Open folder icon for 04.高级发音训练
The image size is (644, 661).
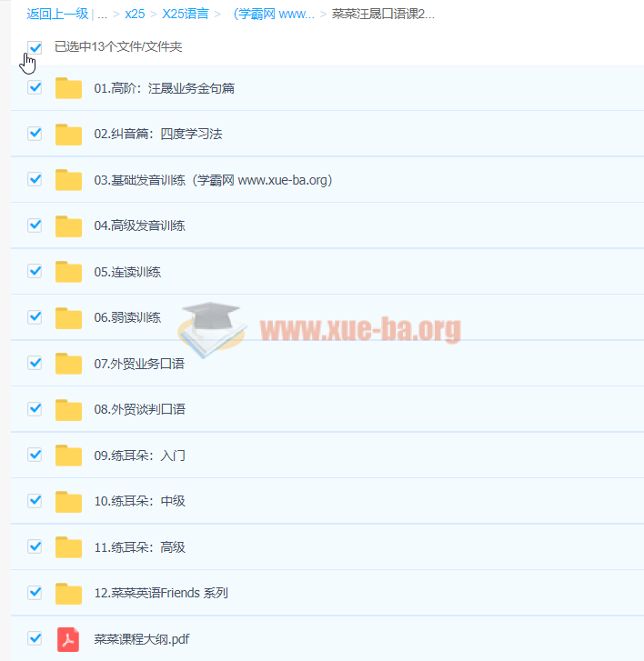point(68,225)
